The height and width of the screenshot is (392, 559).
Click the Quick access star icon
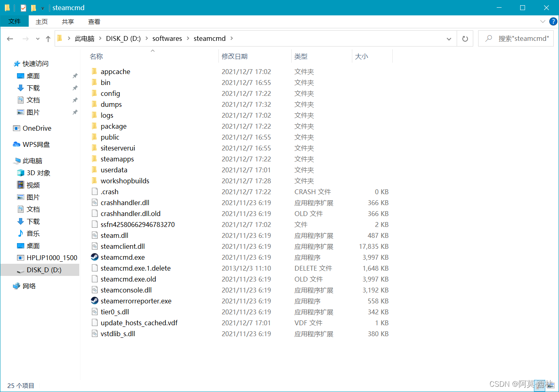(x=17, y=64)
